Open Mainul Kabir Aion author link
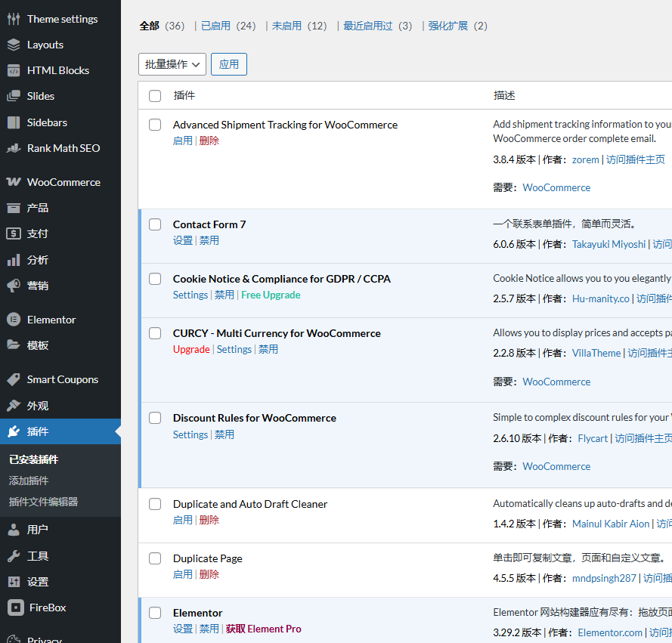The width and height of the screenshot is (672, 643). (611, 524)
